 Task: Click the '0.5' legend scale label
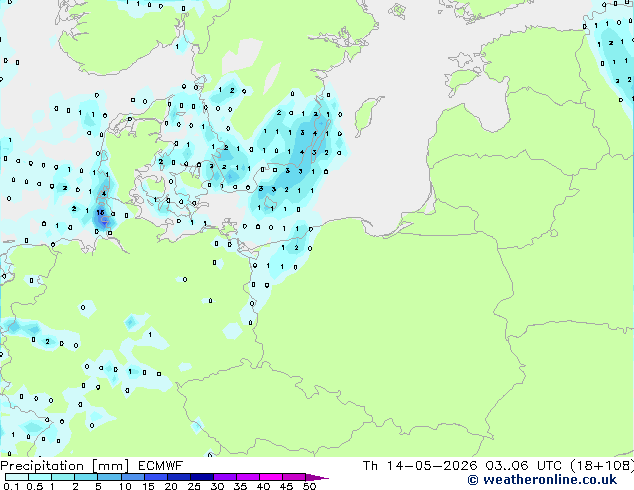tap(34, 486)
